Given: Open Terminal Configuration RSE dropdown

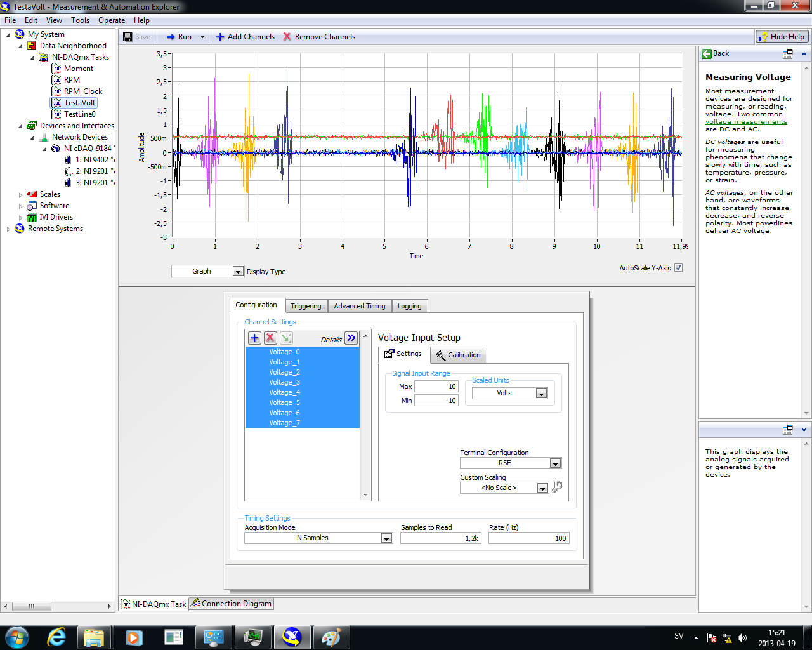Looking at the screenshot, I should tap(555, 463).
